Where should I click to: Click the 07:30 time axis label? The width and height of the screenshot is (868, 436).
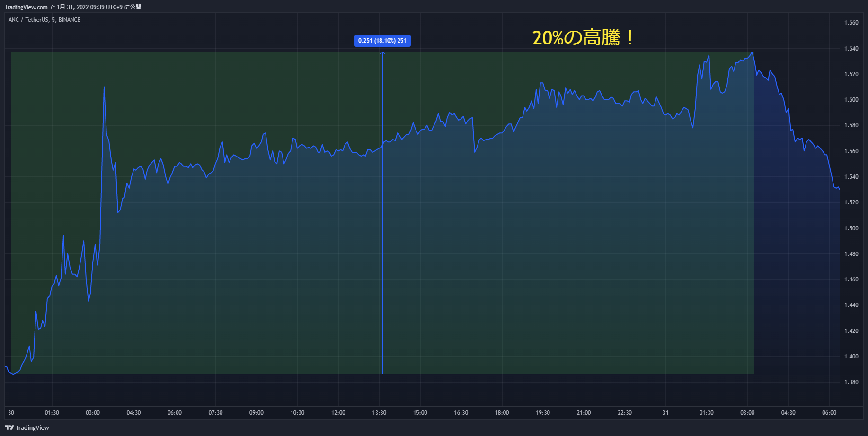click(216, 413)
